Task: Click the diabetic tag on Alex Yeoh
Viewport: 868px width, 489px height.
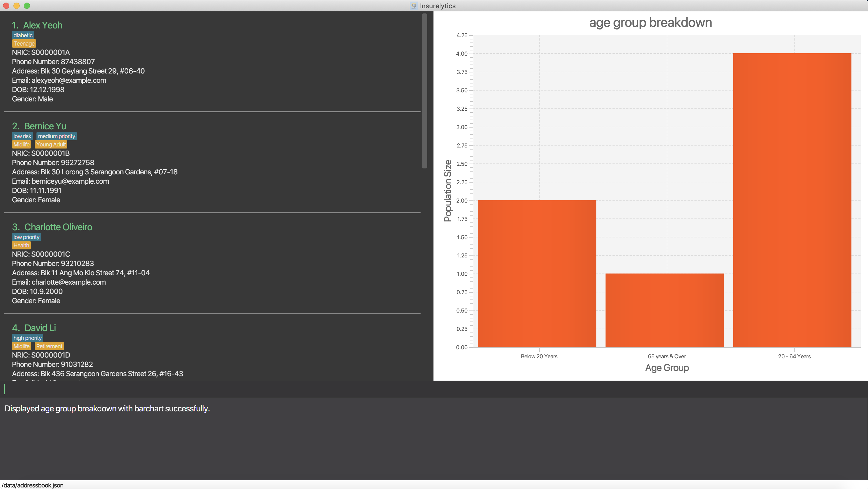Action: [x=23, y=35]
